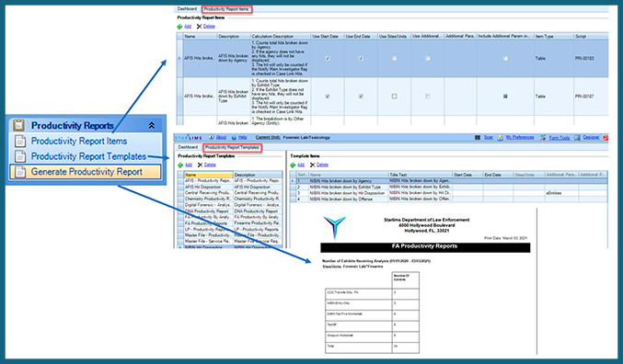This screenshot has width=623, height=364.
Task: Click X delete icon under Productivity Report Templates list
Action: [x=200, y=165]
